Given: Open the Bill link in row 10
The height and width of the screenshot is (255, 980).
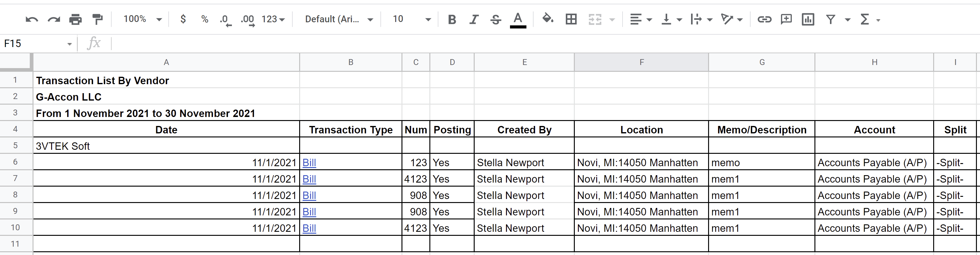Looking at the screenshot, I should pos(309,228).
